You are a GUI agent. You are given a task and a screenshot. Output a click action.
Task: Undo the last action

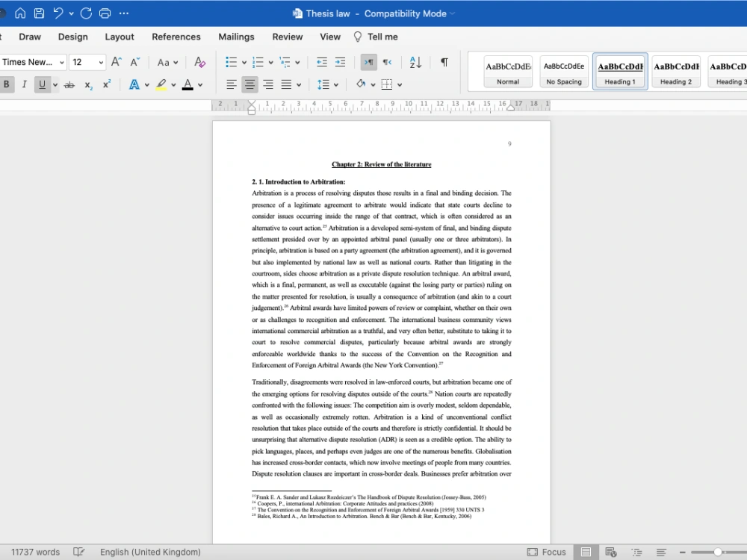click(58, 13)
